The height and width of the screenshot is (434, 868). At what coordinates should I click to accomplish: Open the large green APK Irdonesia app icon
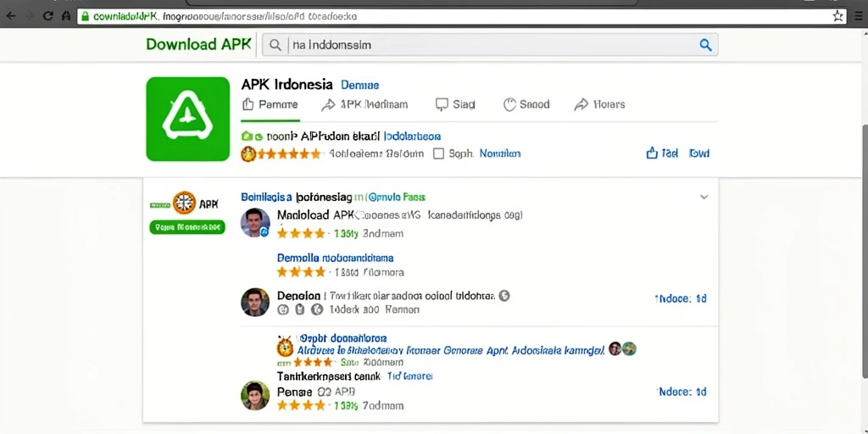point(187,119)
